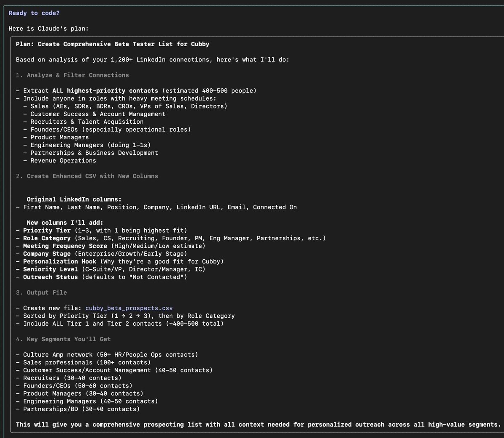Screen dimensions: 504x438
Task: Select the 'Ready to code?' heading
Action: [x=34, y=13]
